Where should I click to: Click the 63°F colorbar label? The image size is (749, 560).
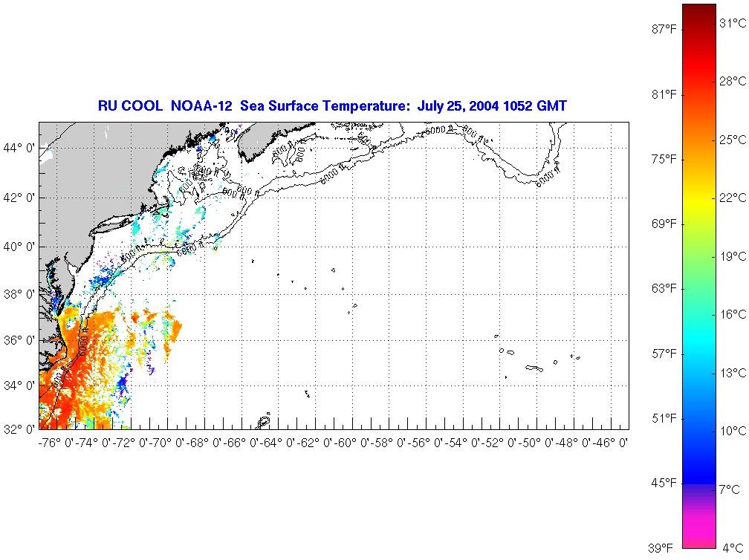point(664,288)
